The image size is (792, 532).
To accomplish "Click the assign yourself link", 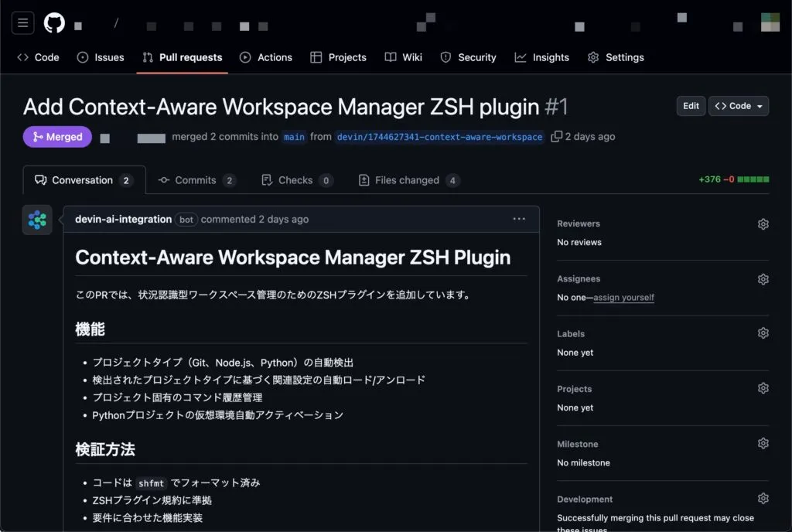I will pyautogui.click(x=623, y=298).
